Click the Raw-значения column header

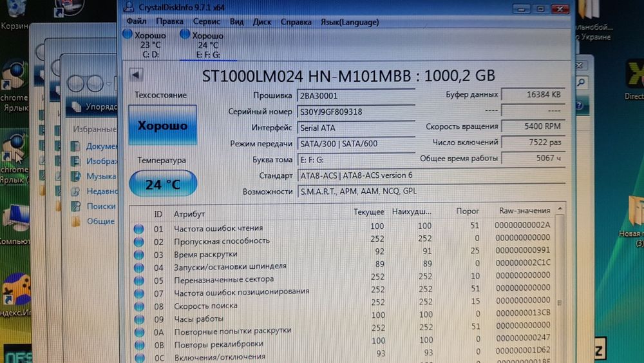coord(524,210)
